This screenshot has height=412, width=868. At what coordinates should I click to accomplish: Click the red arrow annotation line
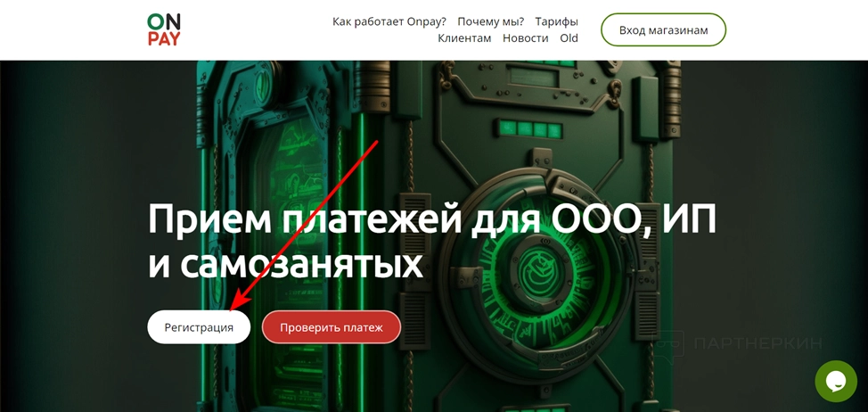(303, 226)
